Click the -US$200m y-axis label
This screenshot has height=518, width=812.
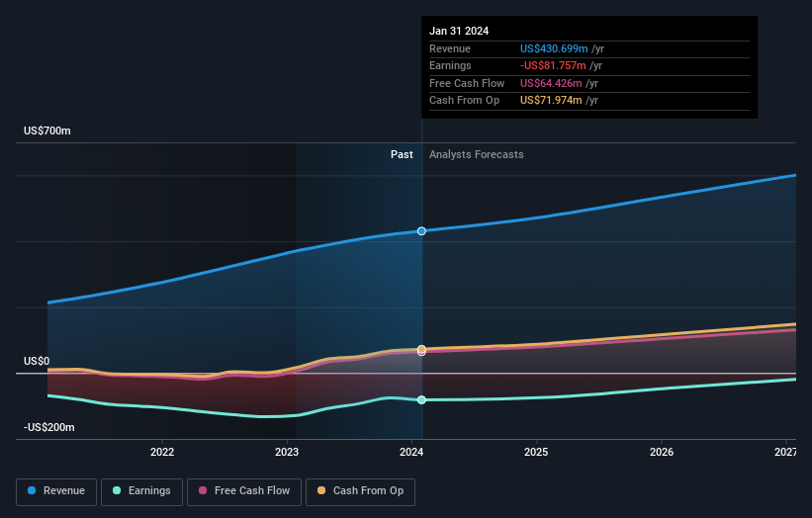click(49, 427)
